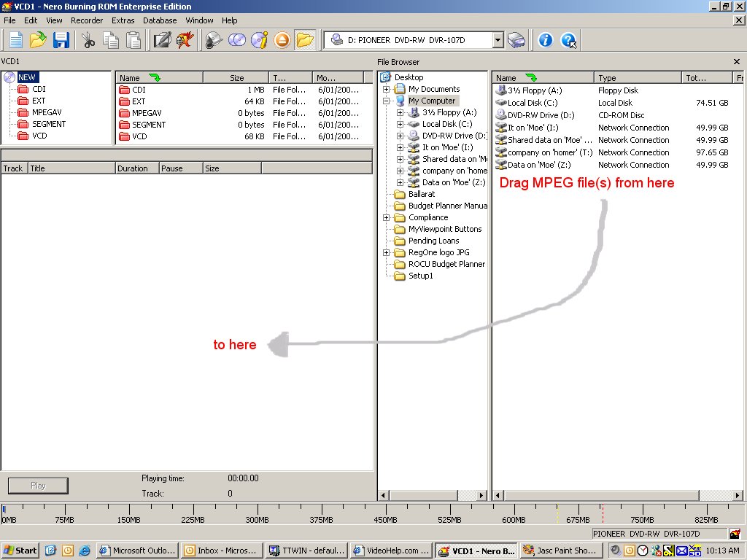Burn the current compilation to disc
The image size is (747, 560).
coord(214,40)
